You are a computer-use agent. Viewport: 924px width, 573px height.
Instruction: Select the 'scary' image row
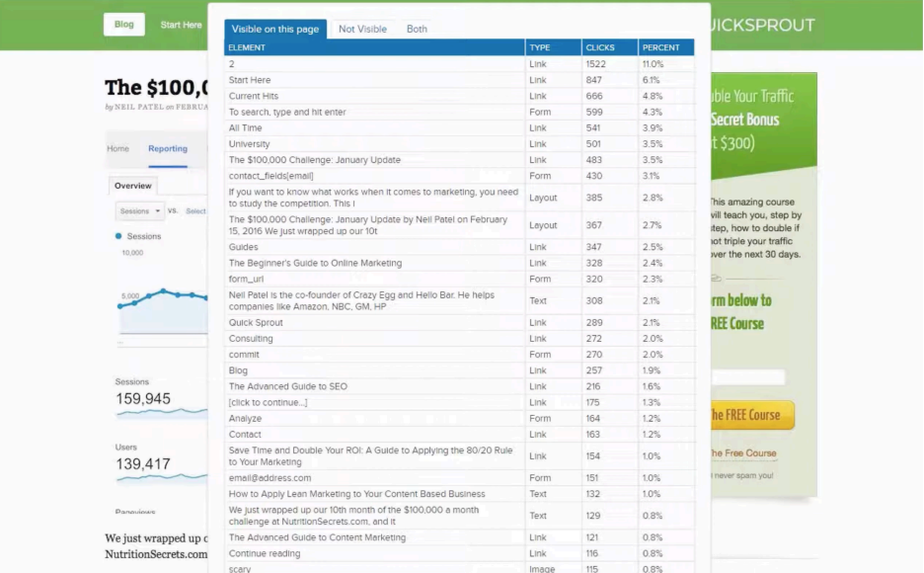pyautogui.click(x=459, y=568)
